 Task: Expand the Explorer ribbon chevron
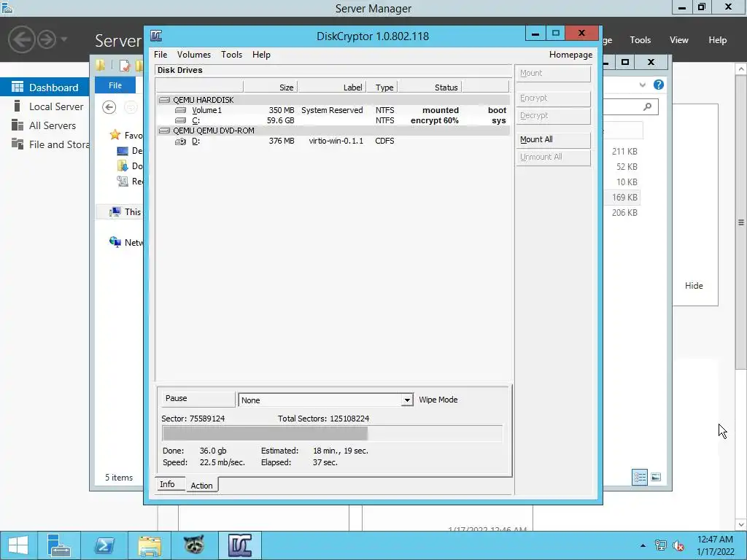coord(642,85)
